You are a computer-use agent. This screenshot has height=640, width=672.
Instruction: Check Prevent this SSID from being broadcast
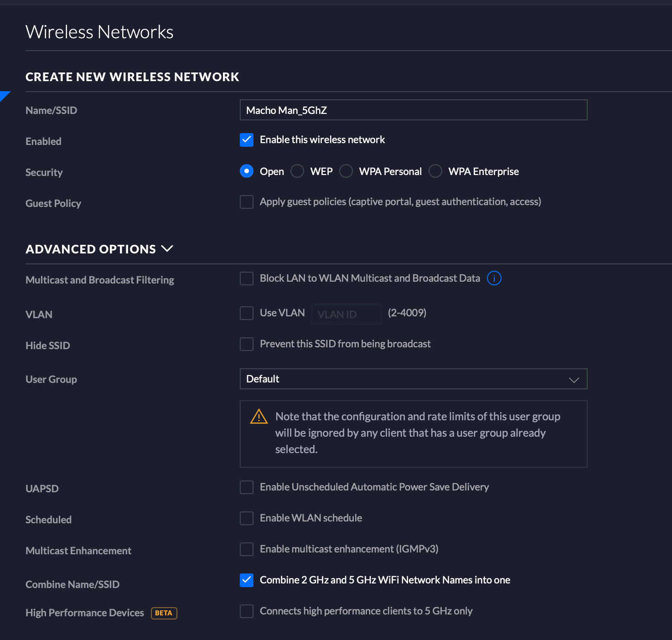[247, 344]
